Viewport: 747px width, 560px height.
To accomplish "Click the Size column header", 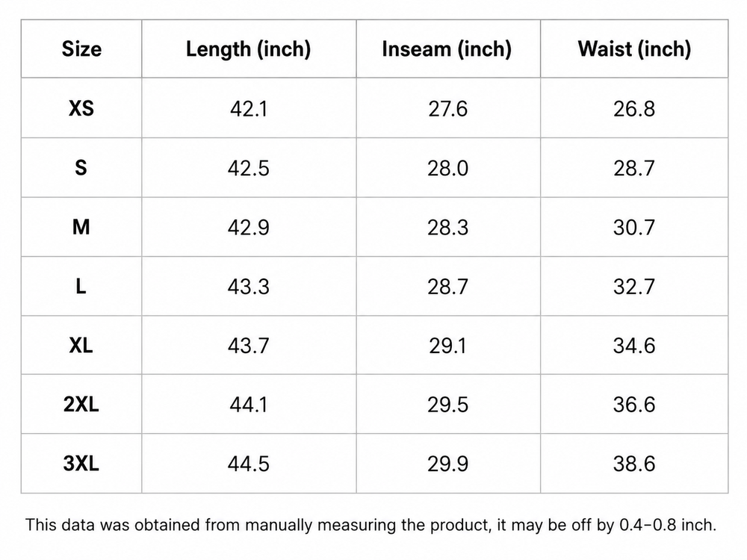I will click(81, 49).
